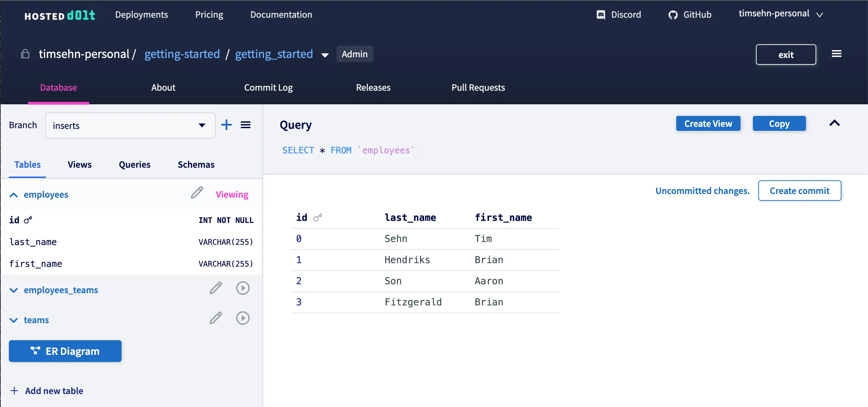Click the edit pencil for employees table
868x407 pixels.
[197, 193]
